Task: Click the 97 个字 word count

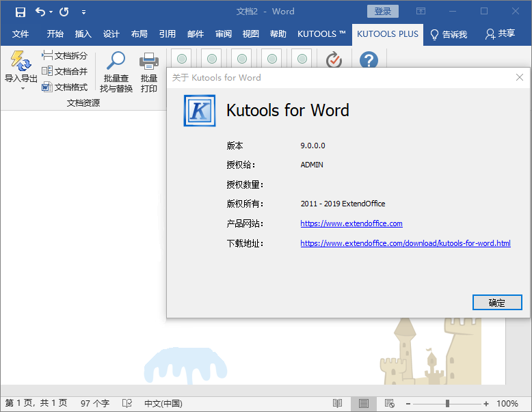Action: pos(95,403)
